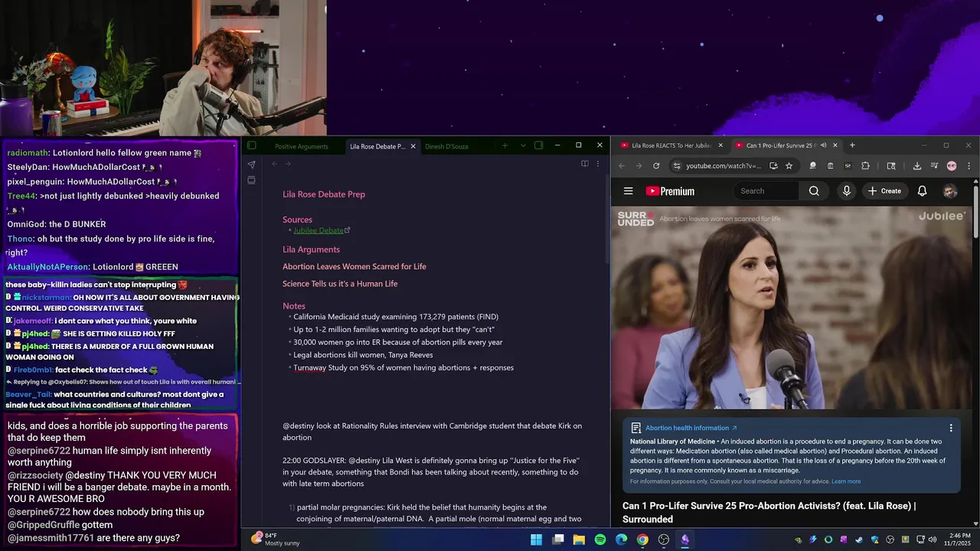This screenshot has height=551, width=980.
Task: Click 'Abortion Leaves Women Scarred for Life' heading
Action: pos(354,266)
